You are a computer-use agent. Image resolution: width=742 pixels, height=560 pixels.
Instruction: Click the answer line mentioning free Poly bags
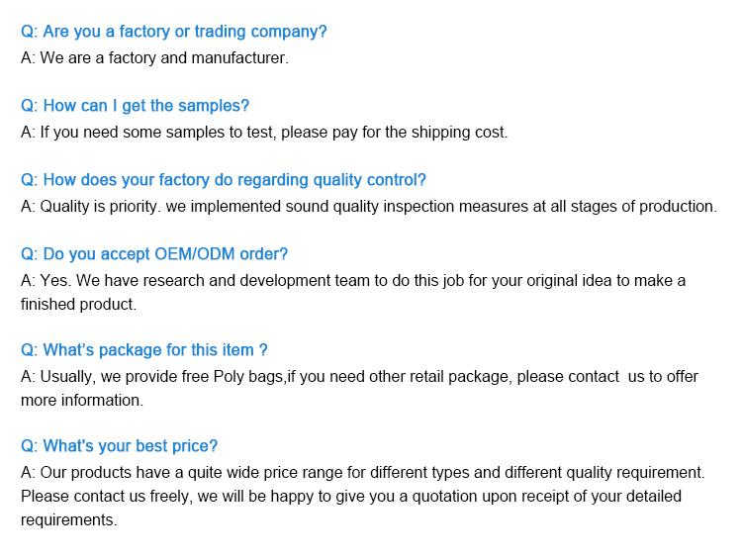pos(359,377)
